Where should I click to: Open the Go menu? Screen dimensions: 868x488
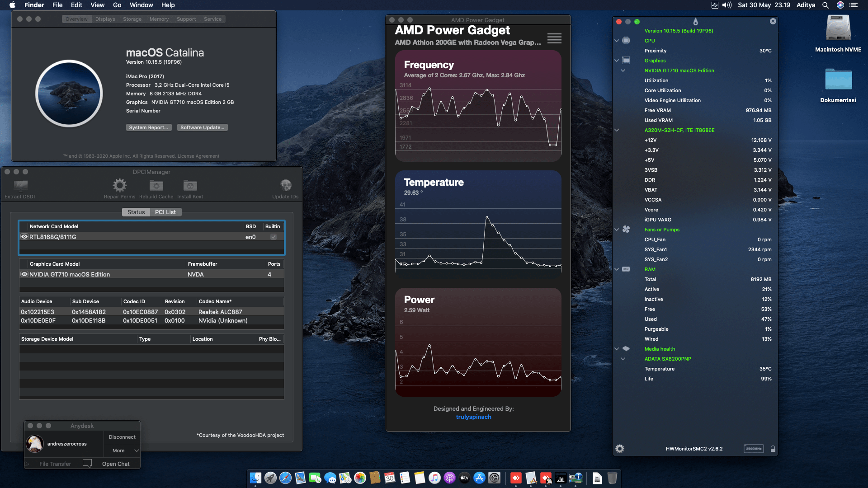tap(117, 5)
